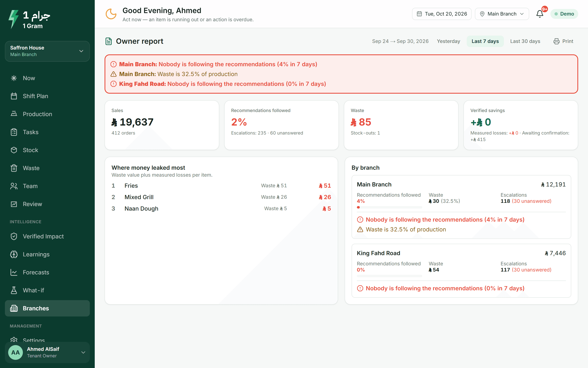Click the Naan Dough leak row
The height and width of the screenshot is (368, 588).
point(221,209)
